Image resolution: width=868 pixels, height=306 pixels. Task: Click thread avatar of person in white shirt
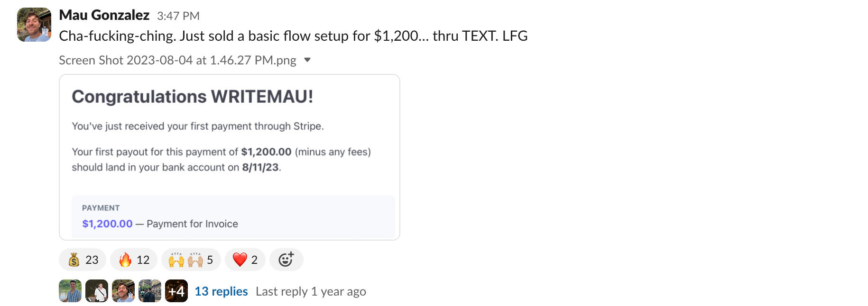[97, 291]
